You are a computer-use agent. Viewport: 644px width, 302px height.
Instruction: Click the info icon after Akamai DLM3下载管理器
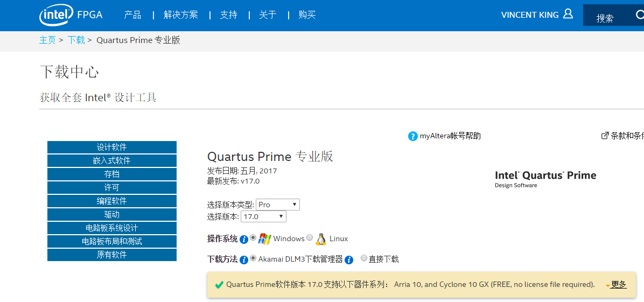[349, 259]
